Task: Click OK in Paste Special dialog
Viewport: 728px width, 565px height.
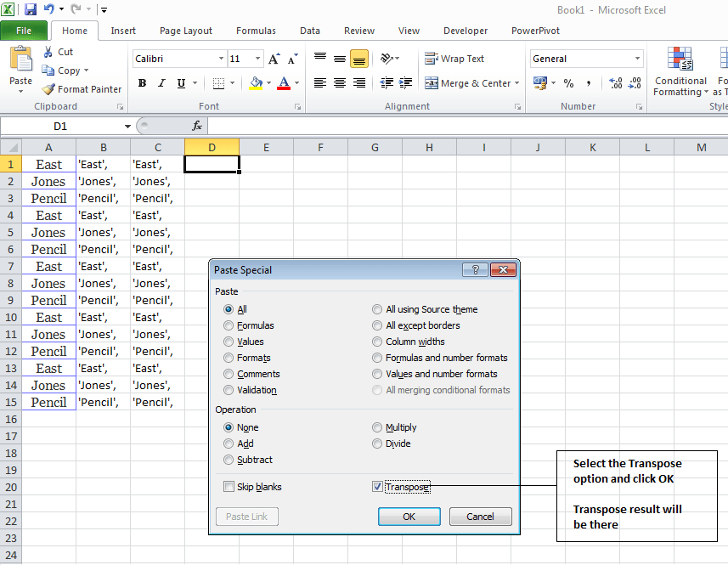Action: pyautogui.click(x=409, y=517)
